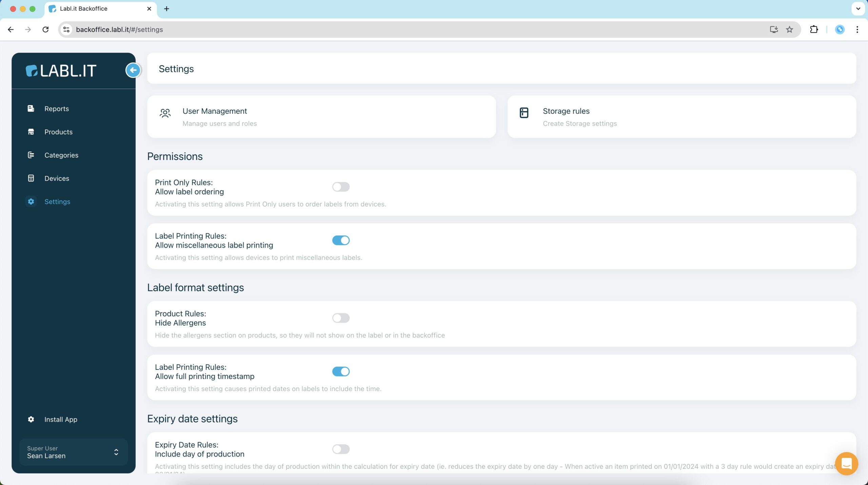Select Settings in the sidebar menu

click(57, 202)
